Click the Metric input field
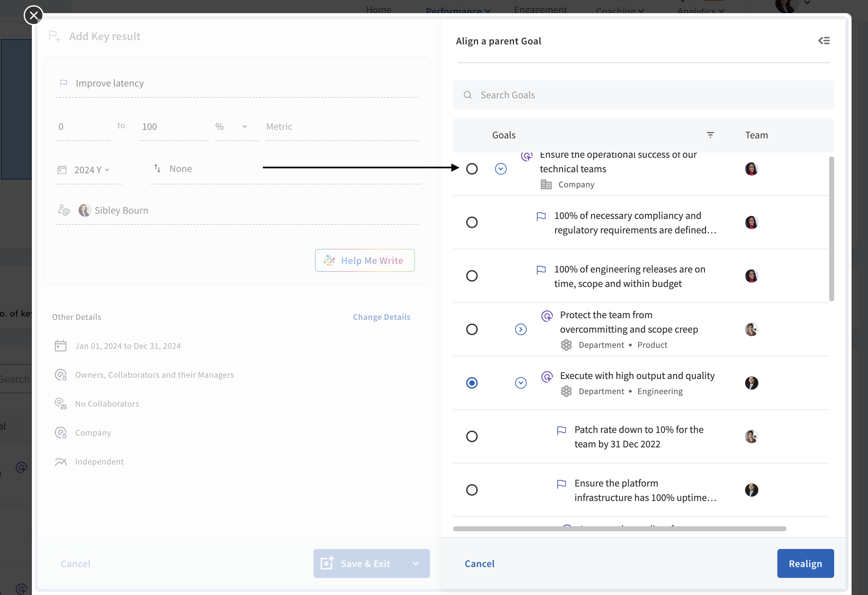The height and width of the screenshot is (595, 868). pos(342,127)
